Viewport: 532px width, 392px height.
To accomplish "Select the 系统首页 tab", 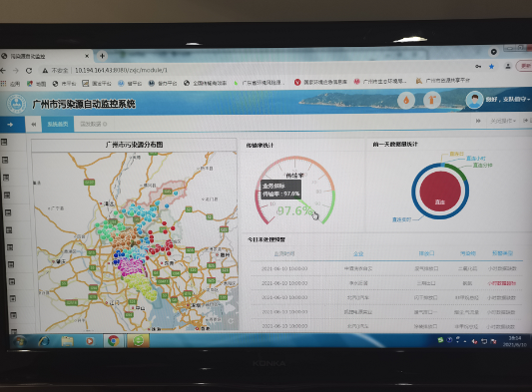I will 57,124.
